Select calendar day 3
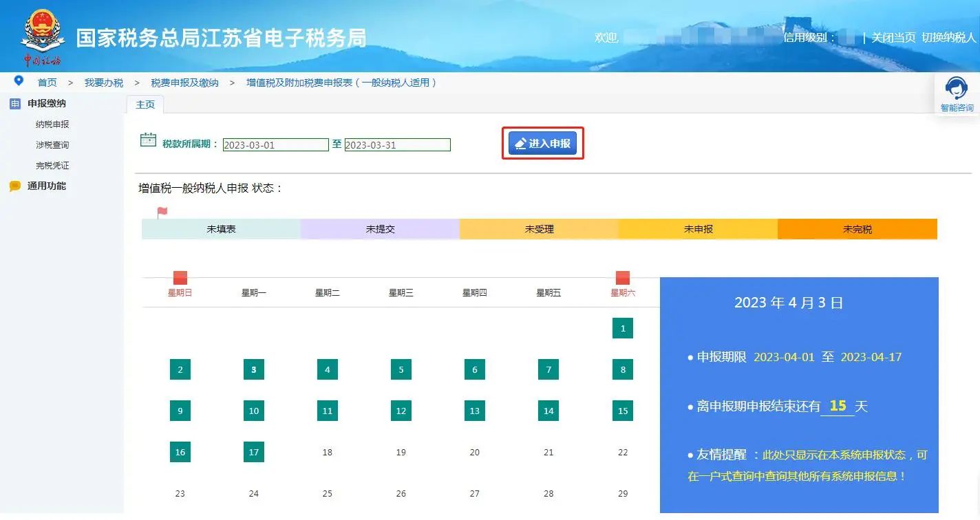This screenshot has height=520, width=980. [x=254, y=369]
